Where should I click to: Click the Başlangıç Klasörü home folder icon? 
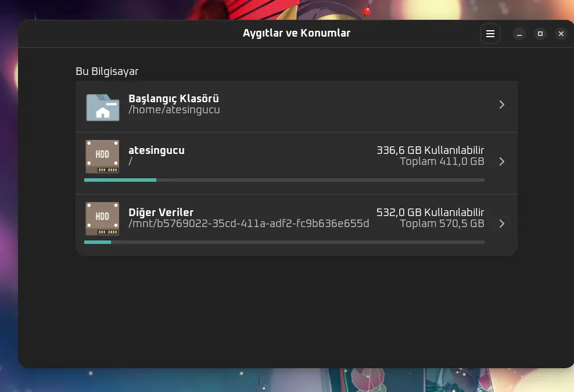(x=102, y=107)
